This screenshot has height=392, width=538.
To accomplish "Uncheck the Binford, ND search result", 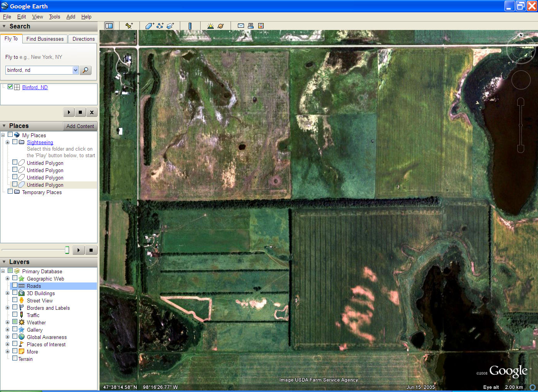I will pos(10,87).
